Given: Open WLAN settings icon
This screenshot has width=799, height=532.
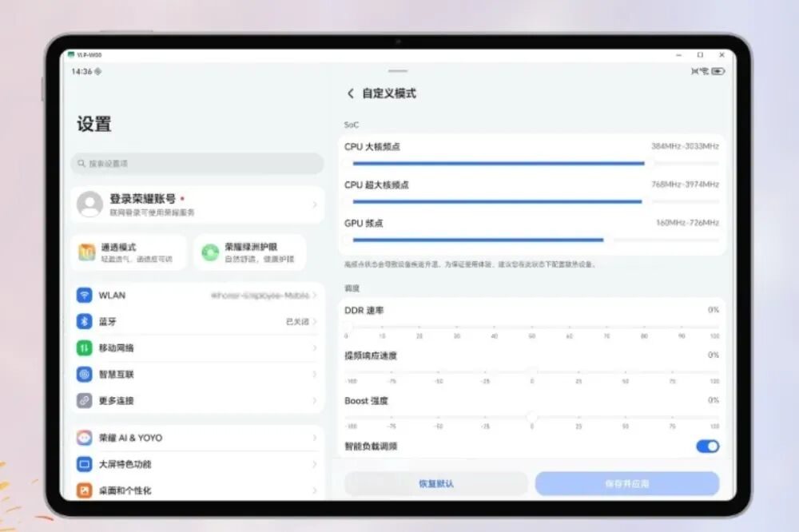Looking at the screenshot, I should click(84, 295).
